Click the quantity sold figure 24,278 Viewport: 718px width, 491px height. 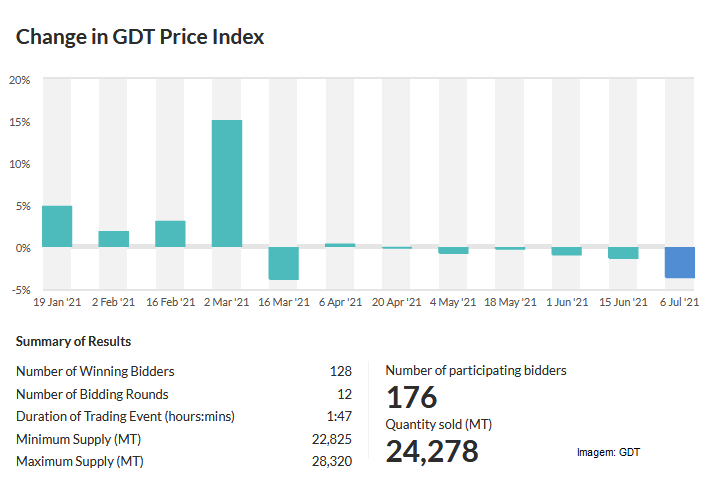tap(432, 452)
